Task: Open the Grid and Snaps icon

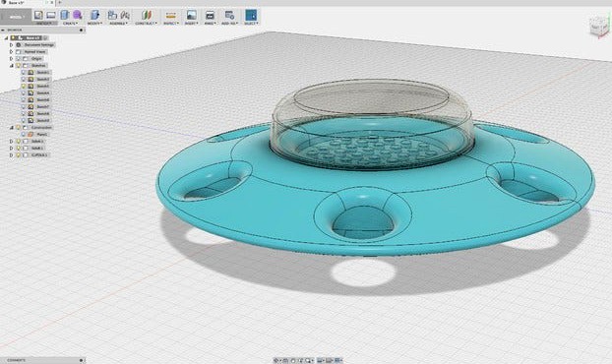Action: click(330, 360)
